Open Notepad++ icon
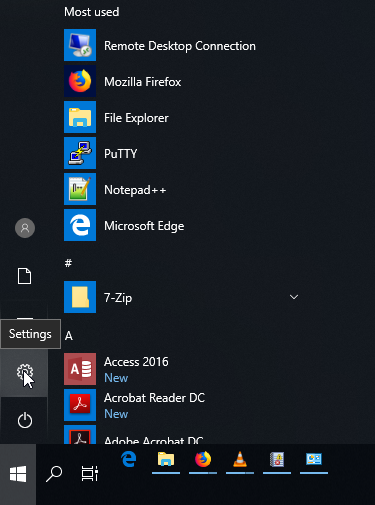The image size is (375, 505). click(x=80, y=189)
